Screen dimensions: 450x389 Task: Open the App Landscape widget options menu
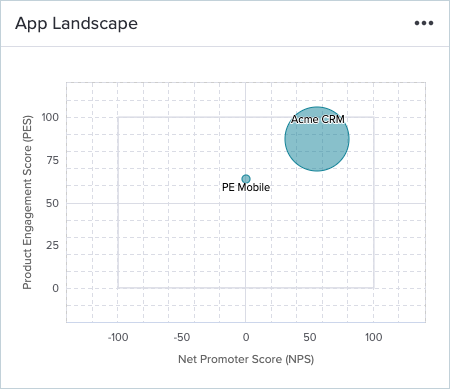pos(424,23)
